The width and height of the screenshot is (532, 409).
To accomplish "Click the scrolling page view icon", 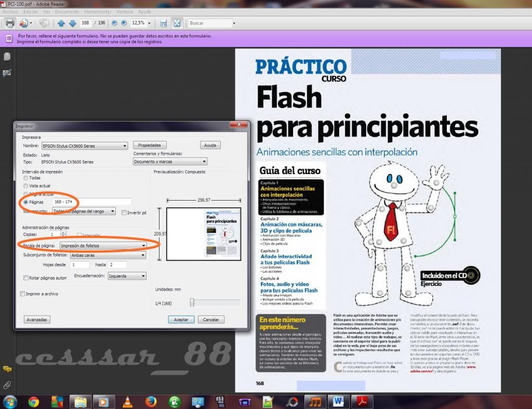I will point(164,23).
